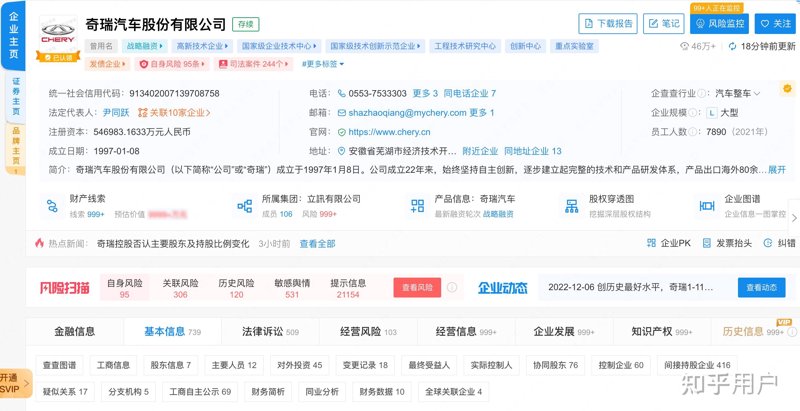This screenshot has height=411, width=800.
Task: Click the 重点实验室 tag
Action: [574, 46]
